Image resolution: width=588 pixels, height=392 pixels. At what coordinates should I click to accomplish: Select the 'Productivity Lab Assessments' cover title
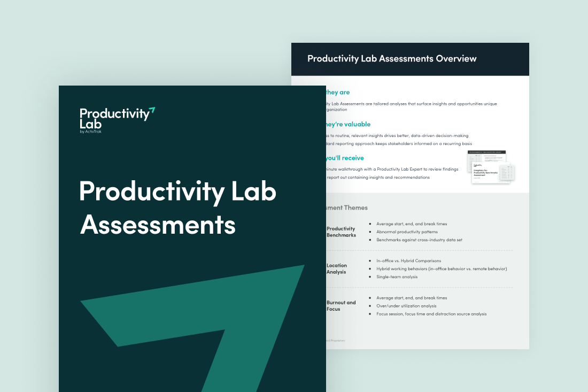177,207
